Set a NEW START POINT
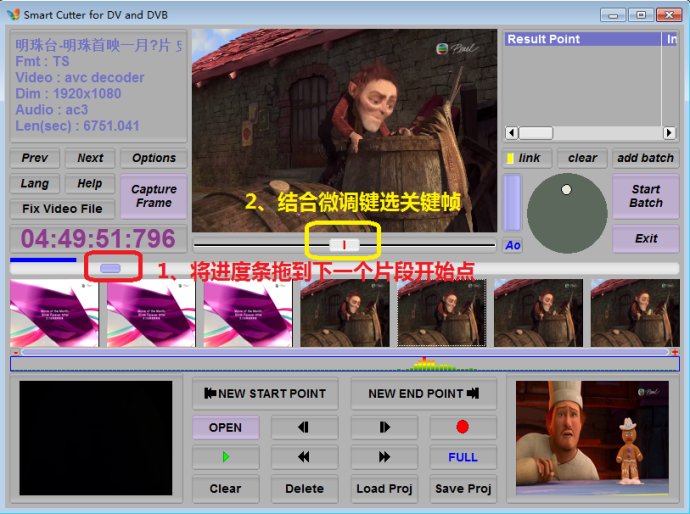 (265, 393)
